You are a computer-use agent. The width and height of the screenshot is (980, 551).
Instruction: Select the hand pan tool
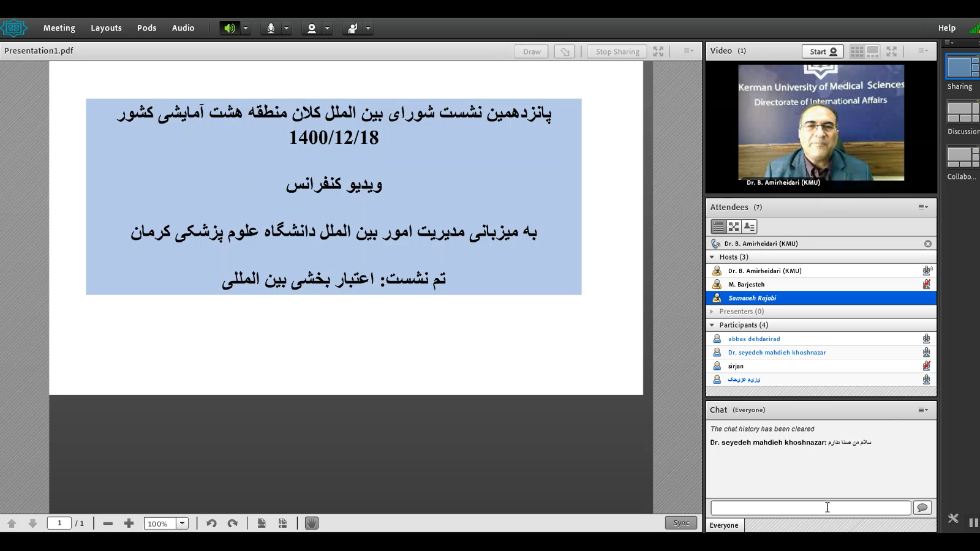(x=312, y=523)
